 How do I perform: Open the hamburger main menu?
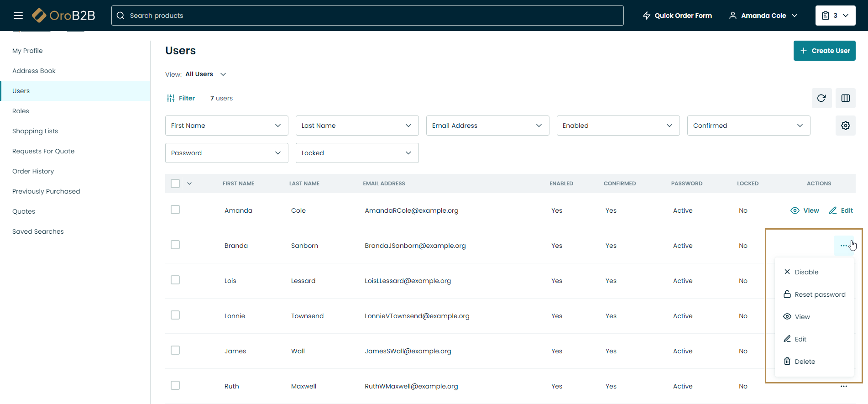coord(18,16)
